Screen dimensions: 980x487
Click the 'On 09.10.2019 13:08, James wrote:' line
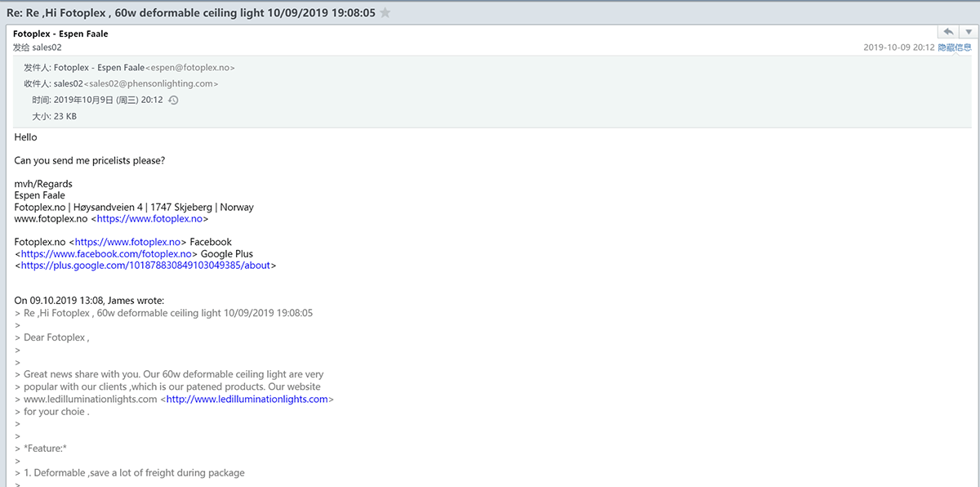[x=89, y=301]
